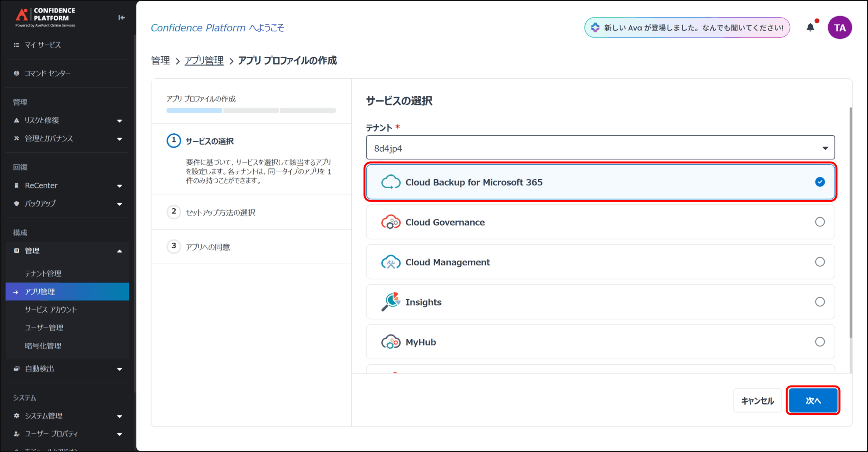Screen dimensions: 868x452
Task: Click the アプリ管理 breadcrumb link
Action: (204, 61)
